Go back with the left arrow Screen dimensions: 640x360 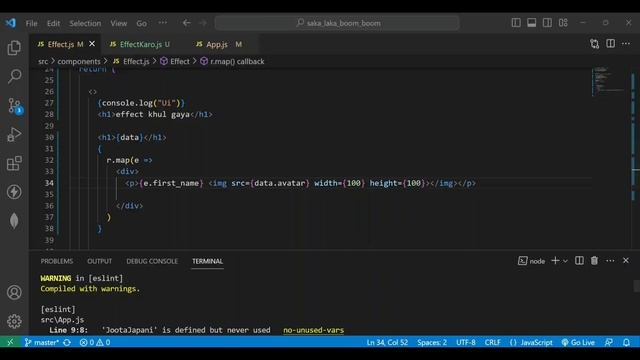(187, 23)
